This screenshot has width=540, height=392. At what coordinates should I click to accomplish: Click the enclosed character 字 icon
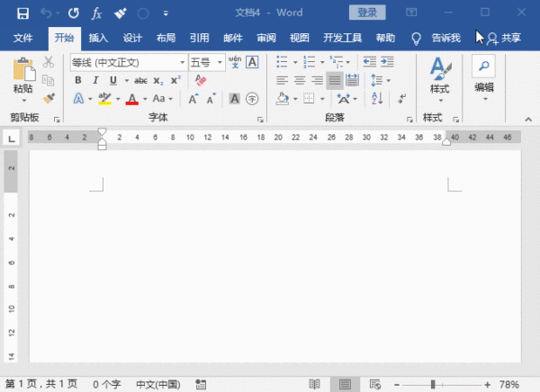(252, 99)
